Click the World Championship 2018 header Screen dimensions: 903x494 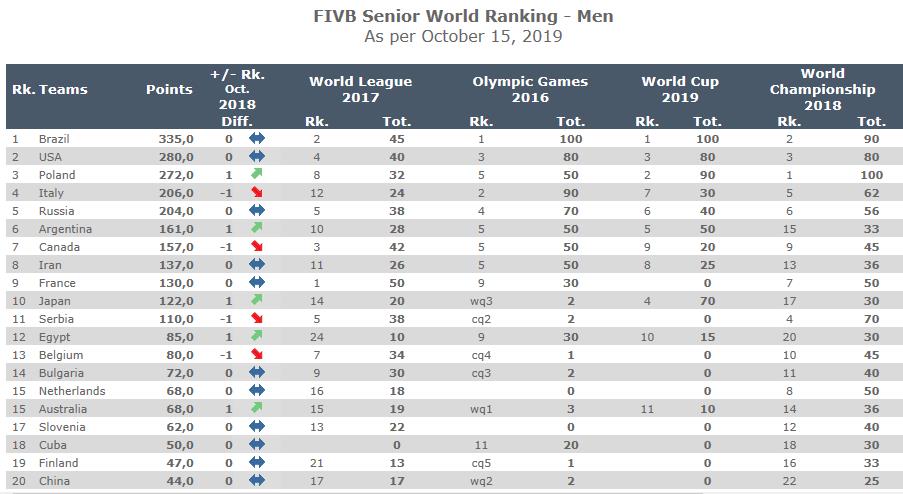pos(822,89)
